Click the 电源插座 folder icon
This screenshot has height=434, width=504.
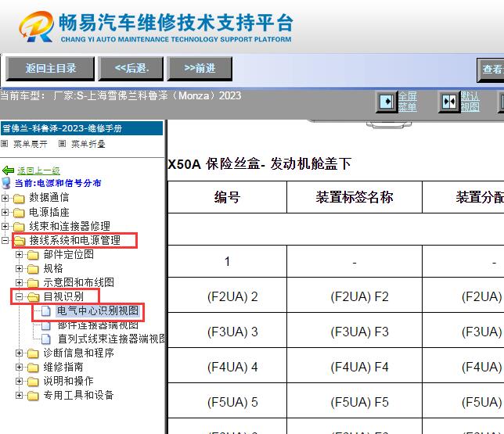point(19,213)
